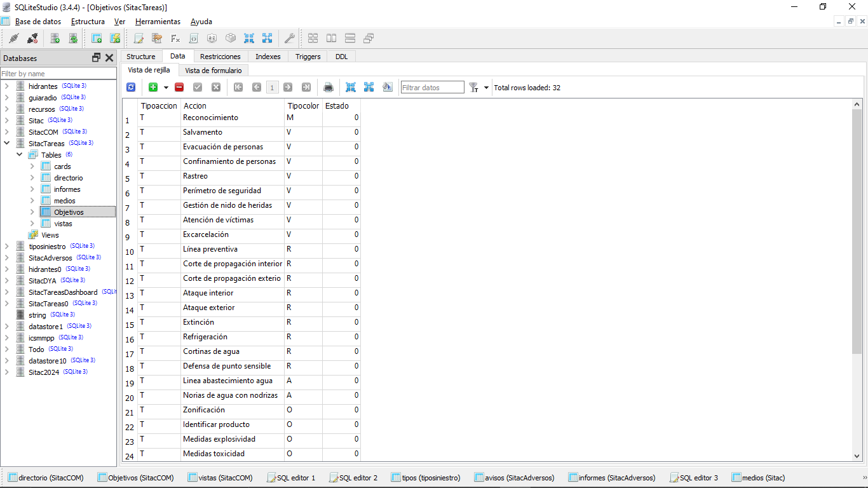The image size is (868, 488).
Task: Collapse the SitacTareas database tree
Action: click(x=7, y=144)
